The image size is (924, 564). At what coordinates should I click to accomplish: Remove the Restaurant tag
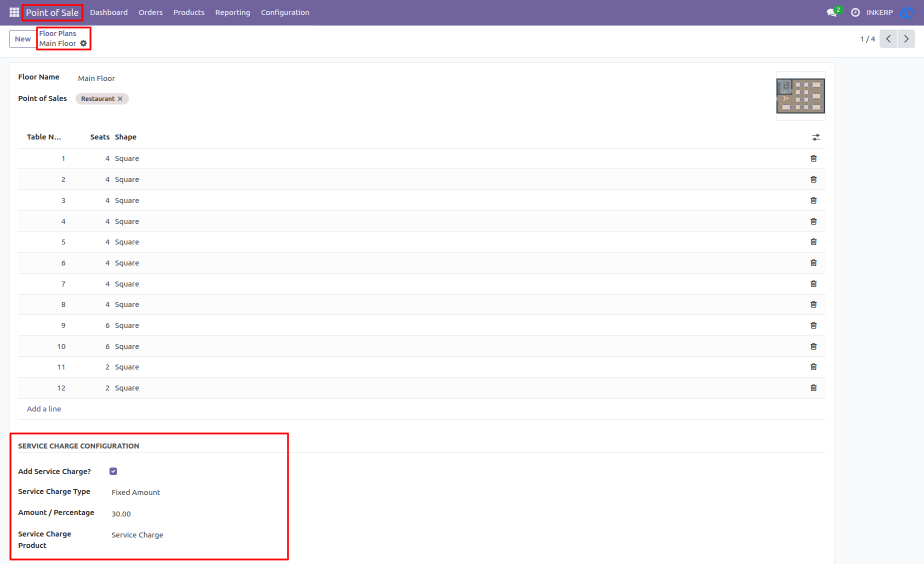coord(120,99)
